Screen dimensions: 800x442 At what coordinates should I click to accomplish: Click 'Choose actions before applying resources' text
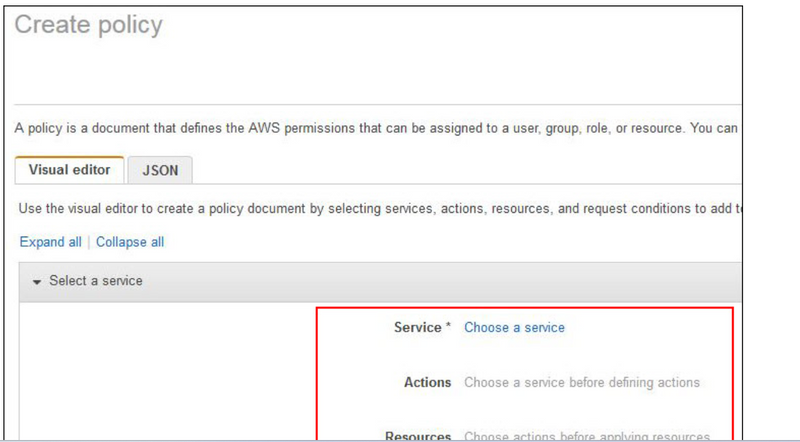[587, 436]
